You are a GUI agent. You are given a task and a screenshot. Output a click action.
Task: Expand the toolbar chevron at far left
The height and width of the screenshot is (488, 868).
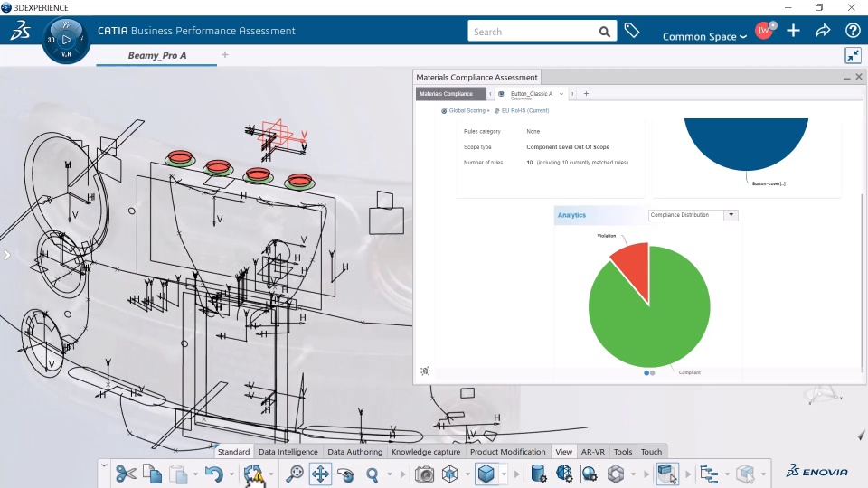click(104, 466)
